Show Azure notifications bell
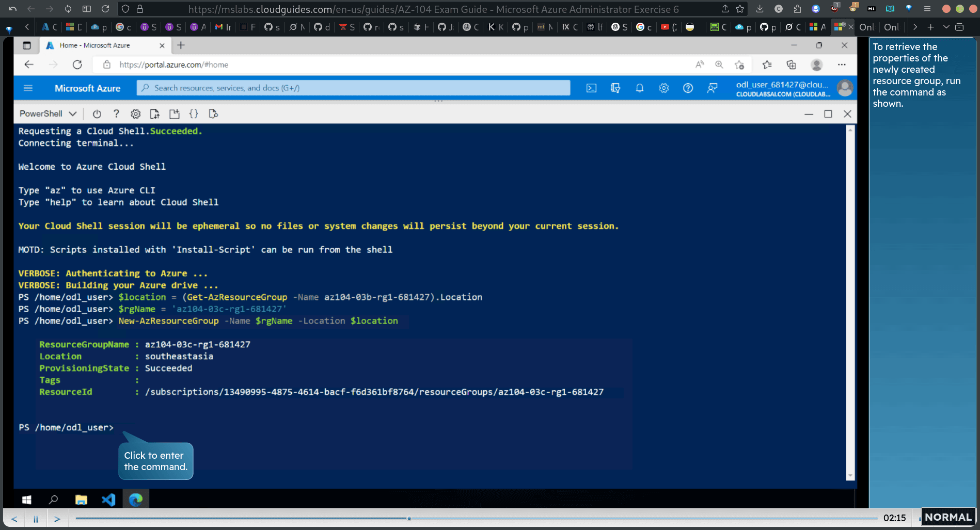The width and height of the screenshot is (980, 530). (x=639, y=88)
